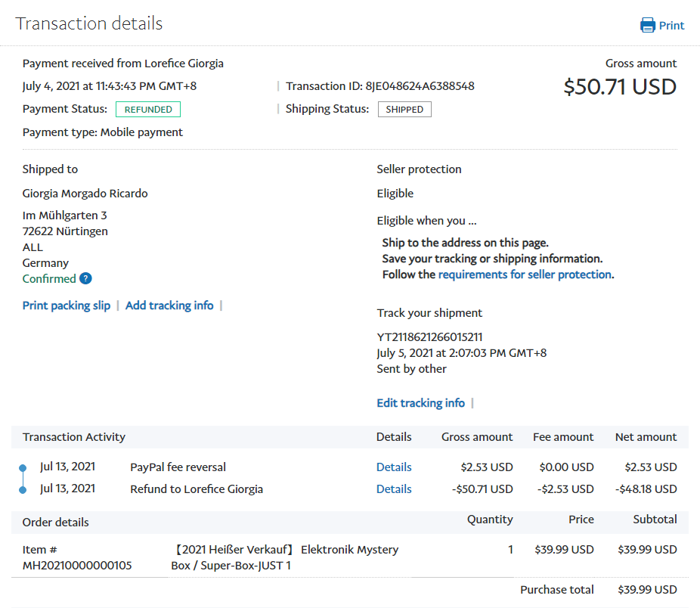Select the PayPal fee reversal timeline dot
The width and height of the screenshot is (700, 608).
coord(23,468)
